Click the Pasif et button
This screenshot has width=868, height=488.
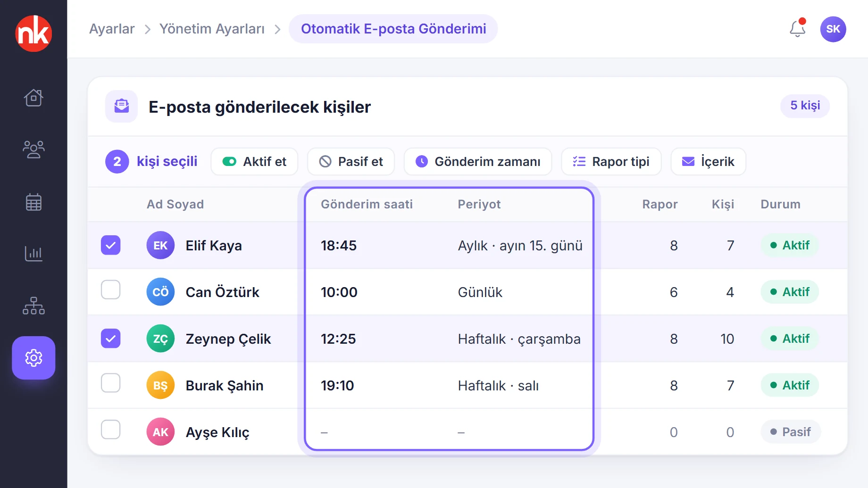click(x=351, y=162)
